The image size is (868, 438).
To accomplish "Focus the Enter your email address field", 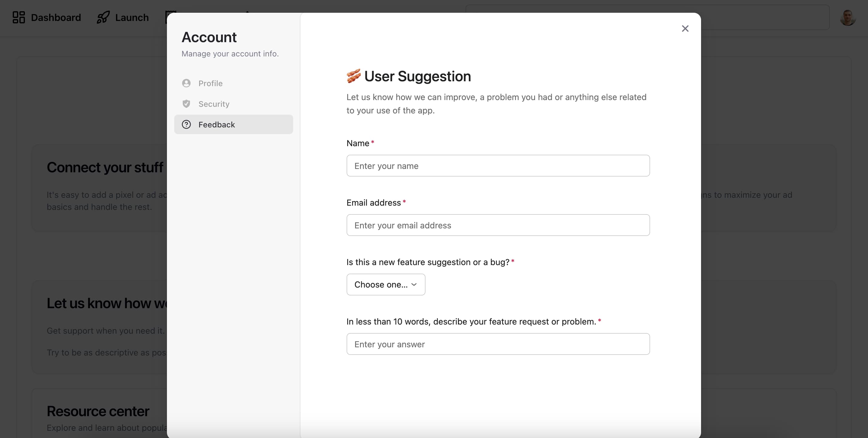I will 498,225.
